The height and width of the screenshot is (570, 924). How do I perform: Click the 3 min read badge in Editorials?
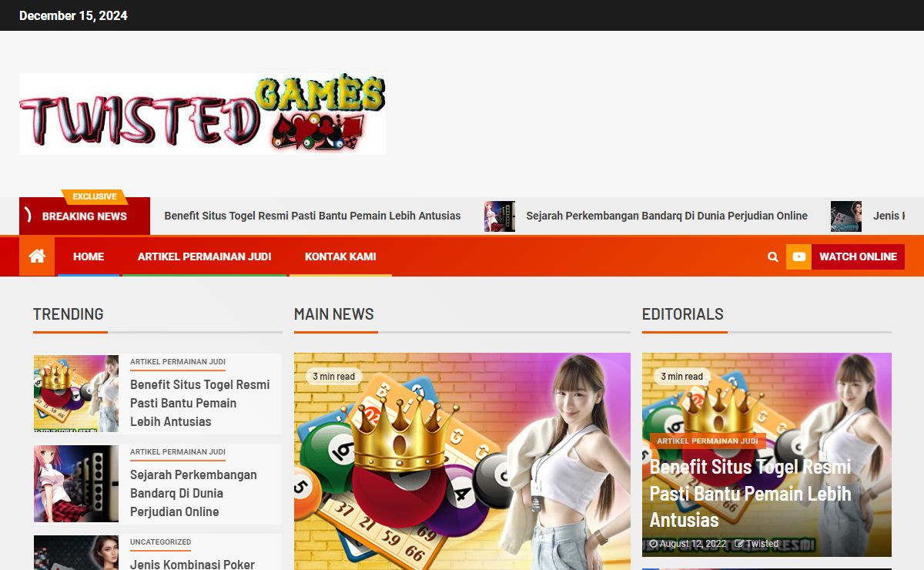[681, 377]
